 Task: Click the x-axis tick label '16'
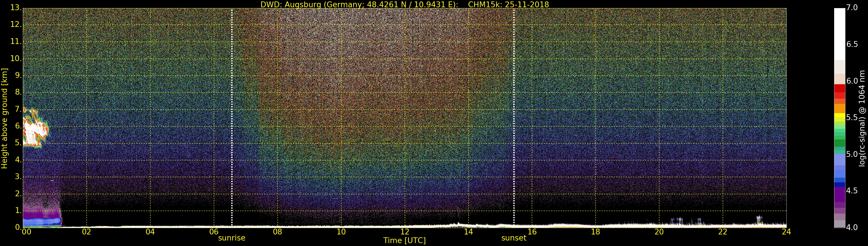(532, 232)
